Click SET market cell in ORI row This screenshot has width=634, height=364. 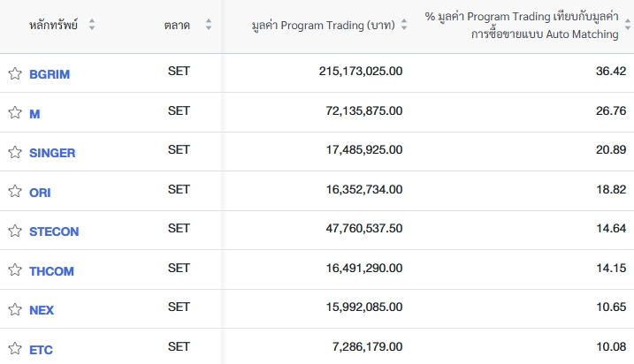[x=179, y=189]
